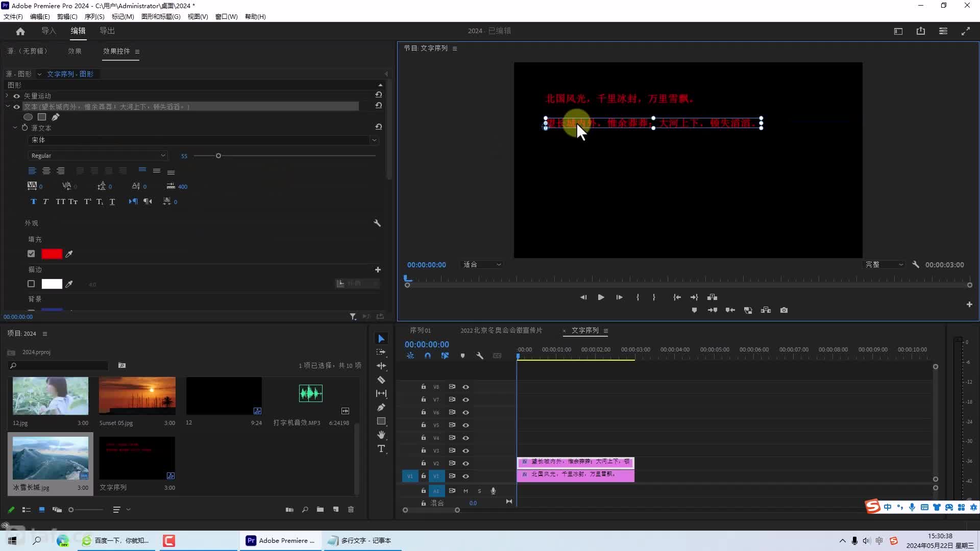Image resolution: width=980 pixels, height=551 pixels.
Task: Select the Hand tool
Action: pyautogui.click(x=381, y=435)
